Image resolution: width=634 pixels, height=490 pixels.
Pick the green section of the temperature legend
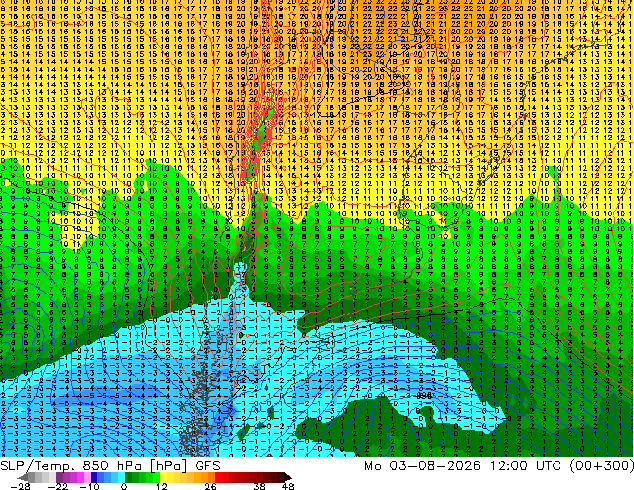tap(142, 477)
